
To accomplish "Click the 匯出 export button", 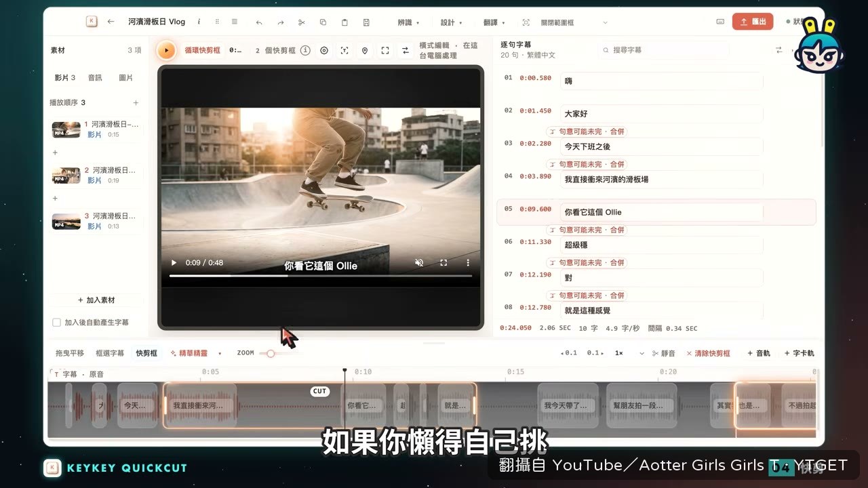I will click(753, 22).
